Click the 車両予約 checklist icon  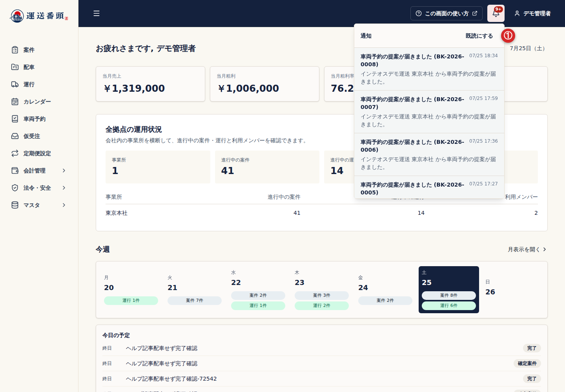15,119
